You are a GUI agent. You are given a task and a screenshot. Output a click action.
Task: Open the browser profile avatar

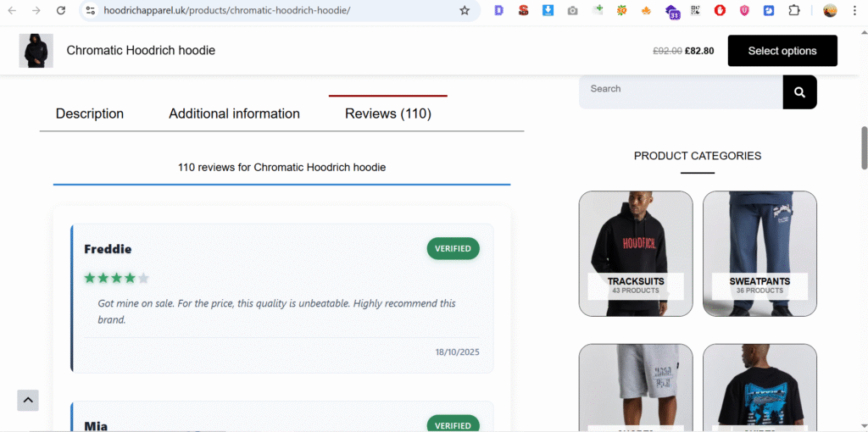click(830, 10)
